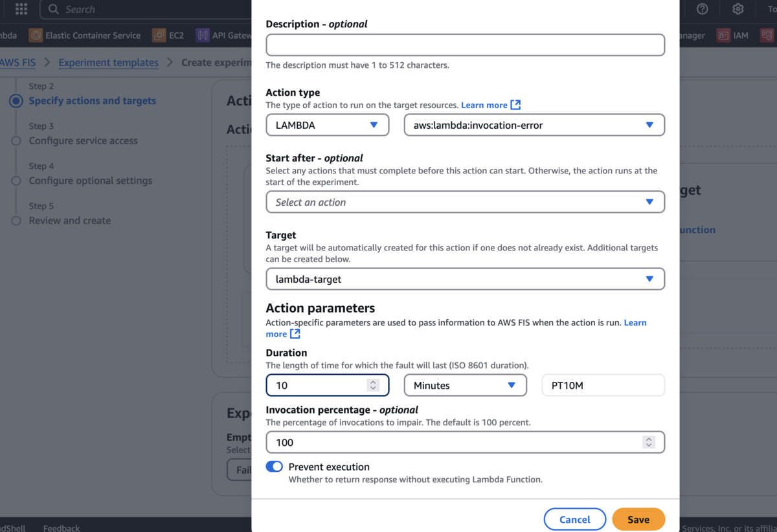
Task: Select the Configure optional settings step radio
Action: click(16, 181)
